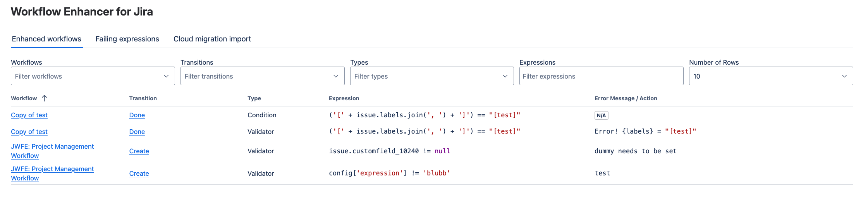
Task: Expand the Number of Rows dropdown
Action: 770,76
